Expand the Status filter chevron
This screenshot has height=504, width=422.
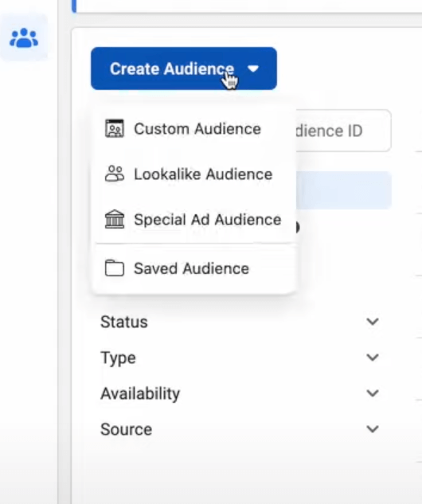pyautogui.click(x=373, y=322)
